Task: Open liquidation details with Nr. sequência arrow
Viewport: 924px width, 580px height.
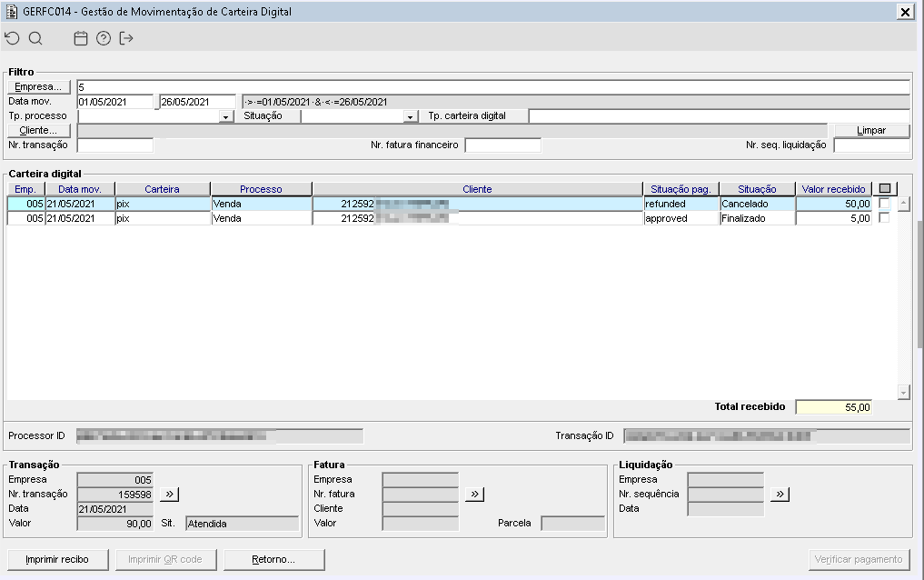Action: coord(780,494)
